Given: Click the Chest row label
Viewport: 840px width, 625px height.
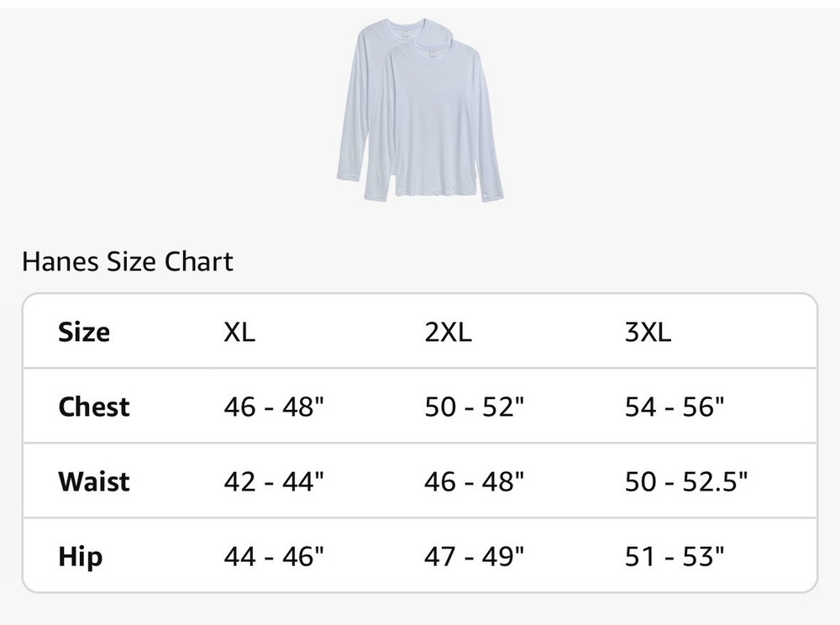Looking at the screenshot, I should [x=94, y=407].
